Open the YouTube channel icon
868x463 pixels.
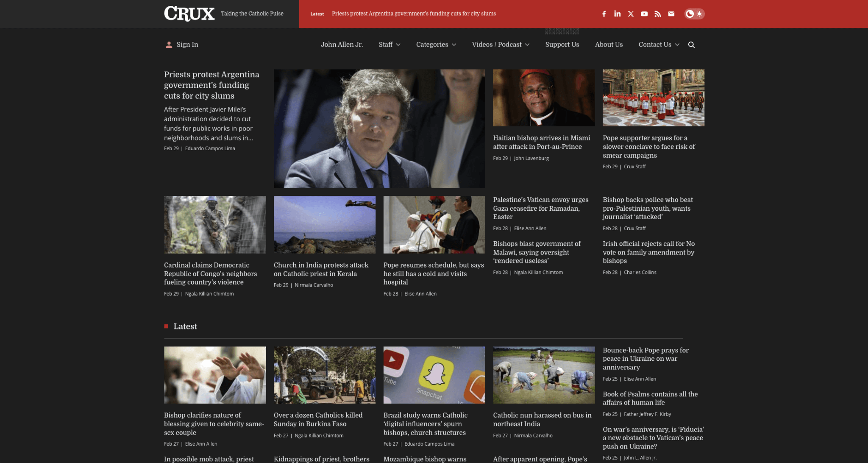point(644,14)
